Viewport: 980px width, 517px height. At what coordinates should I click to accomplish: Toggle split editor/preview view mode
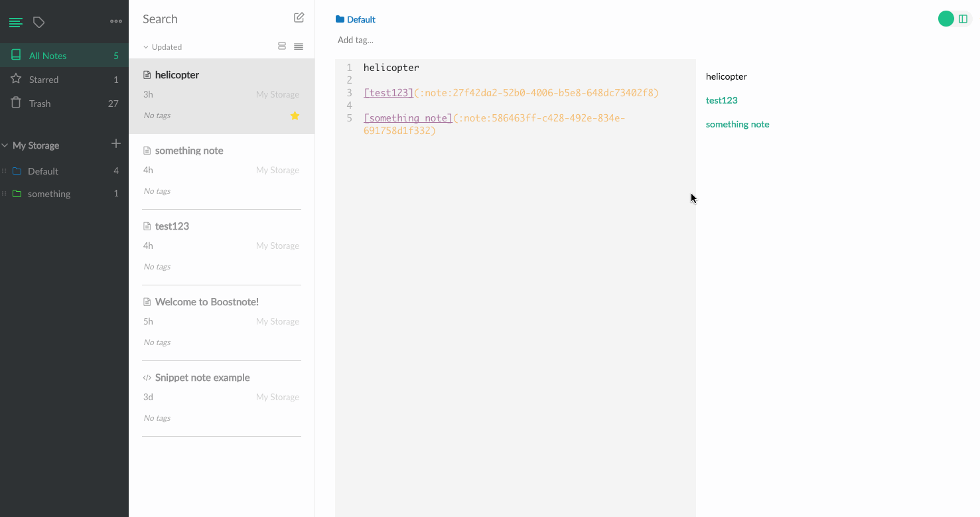pos(963,19)
